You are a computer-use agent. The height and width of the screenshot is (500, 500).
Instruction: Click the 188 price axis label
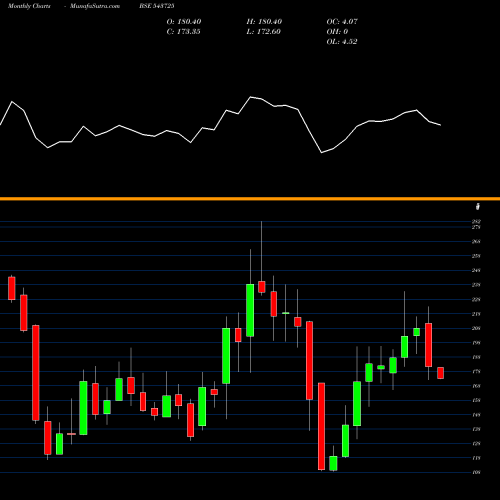click(x=476, y=357)
